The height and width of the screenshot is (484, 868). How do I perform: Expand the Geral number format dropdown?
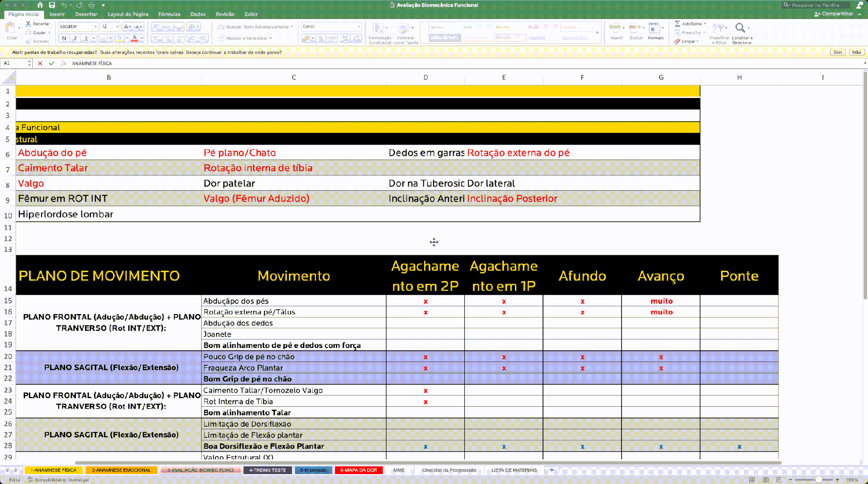[359, 27]
